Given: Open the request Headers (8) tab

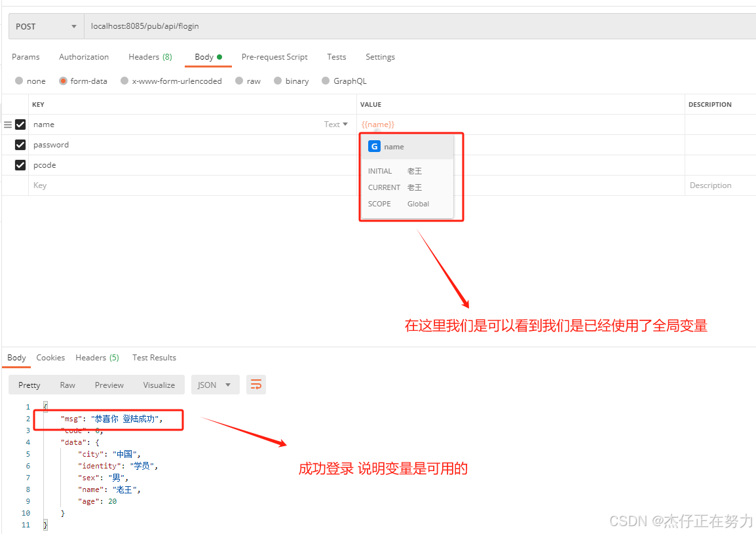Looking at the screenshot, I should click(x=150, y=57).
